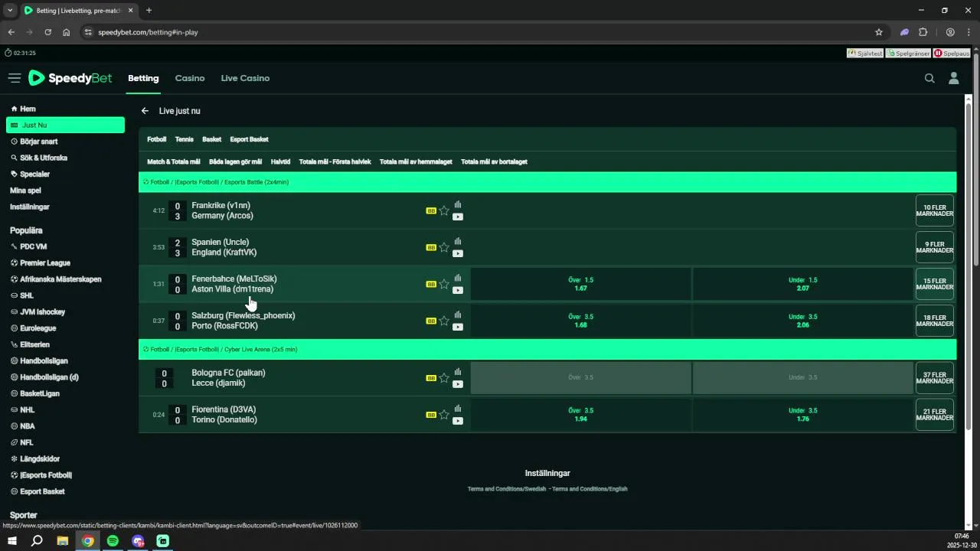Select Totala mål av bortalaget market
Screen dimensions: 980x551
coord(494,161)
